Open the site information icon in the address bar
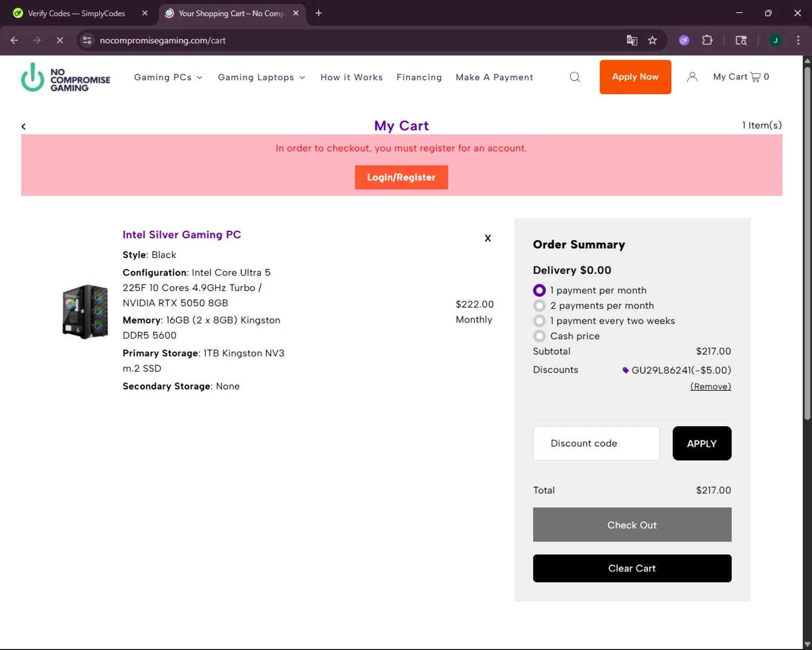 (x=87, y=40)
